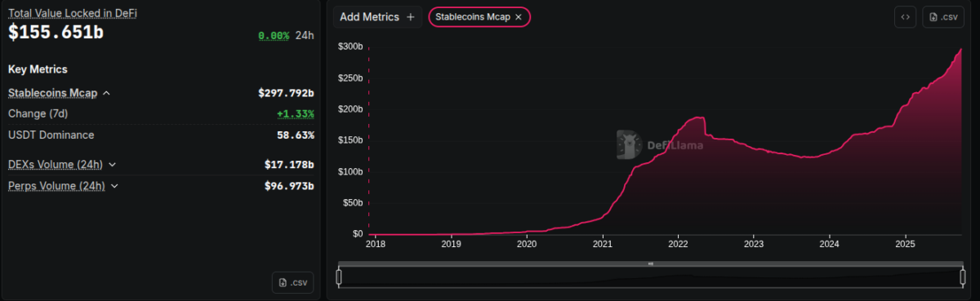Click the $297.792b stablecoins mcap value
This screenshot has width=980, height=301.
[286, 93]
